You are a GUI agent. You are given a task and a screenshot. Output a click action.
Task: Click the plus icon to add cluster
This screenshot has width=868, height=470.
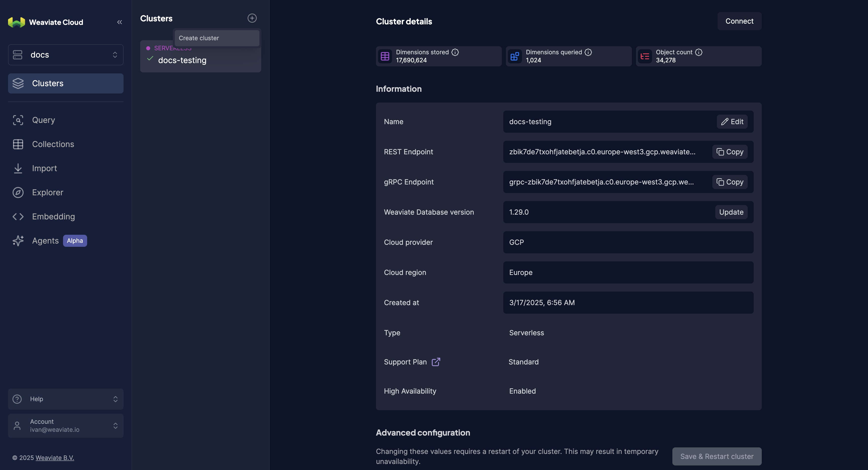(x=252, y=18)
